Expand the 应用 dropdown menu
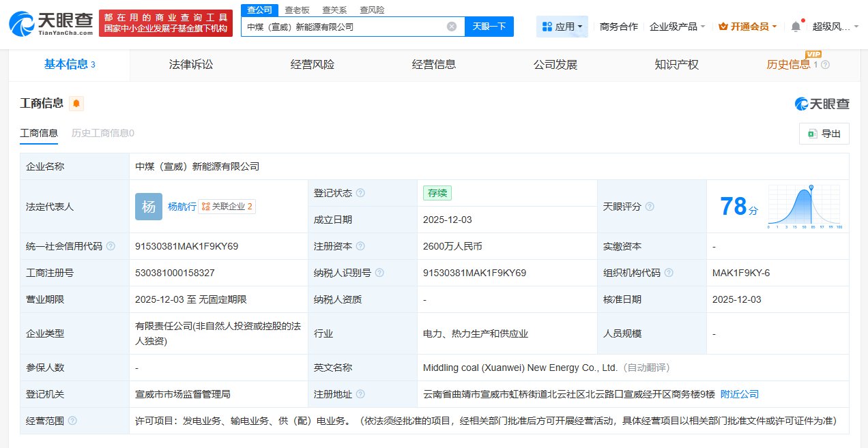Viewport: 868px width, 448px height. (x=563, y=27)
